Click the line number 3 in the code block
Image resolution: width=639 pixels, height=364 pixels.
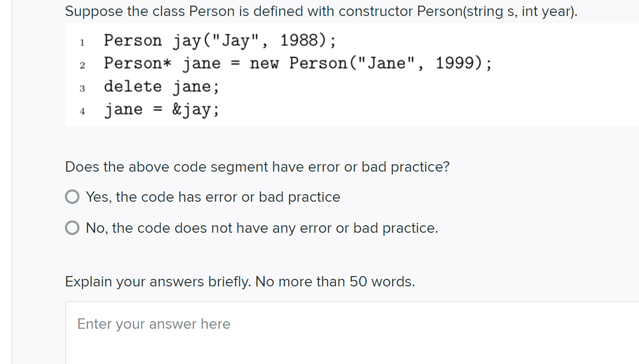[x=82, y=88]
